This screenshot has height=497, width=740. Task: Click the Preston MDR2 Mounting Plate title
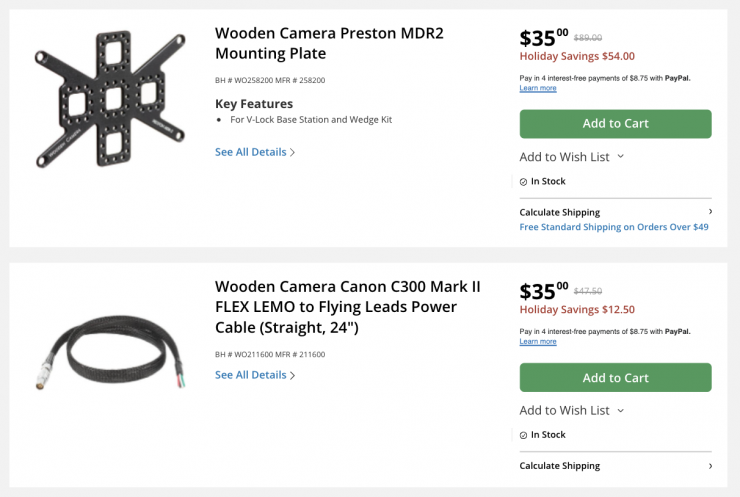(x=329, y=43)
